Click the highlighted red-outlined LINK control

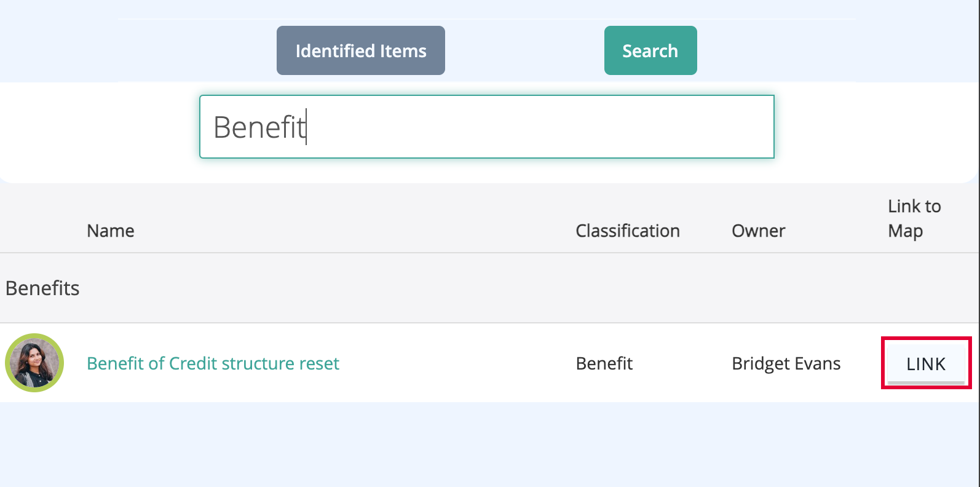coord(925,363)
